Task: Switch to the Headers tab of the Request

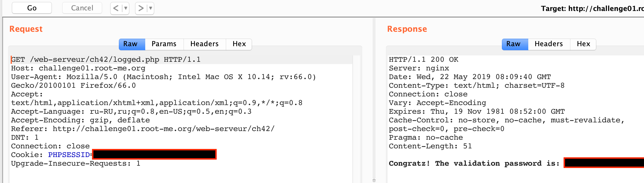Action: point(204,44)
